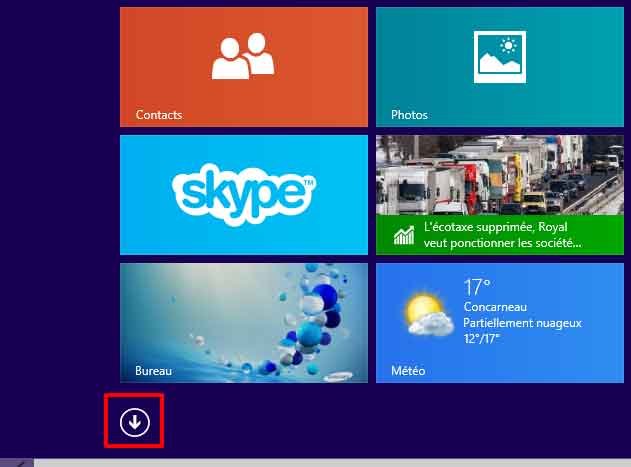Open the Photos tile
Screen dimensions: 631x467
click(x=500, y=67)
